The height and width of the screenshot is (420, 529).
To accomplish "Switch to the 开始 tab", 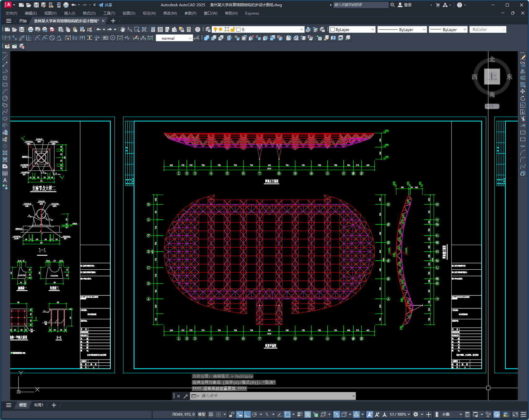I will 23,21.
